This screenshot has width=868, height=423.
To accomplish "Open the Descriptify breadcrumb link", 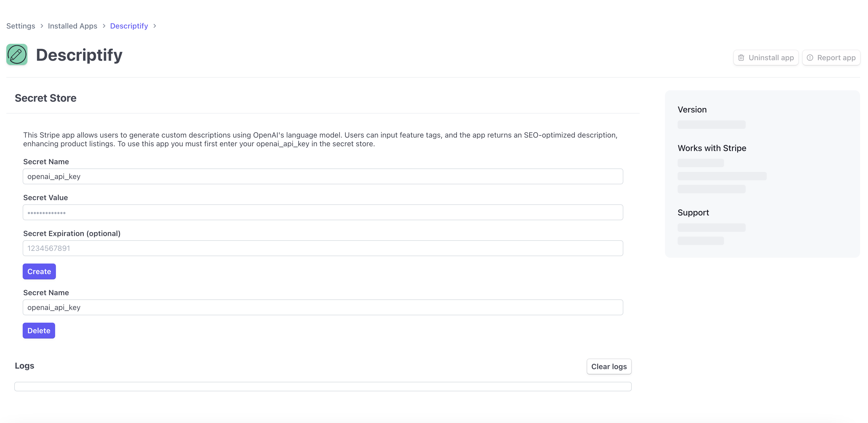I will point(129,26).
